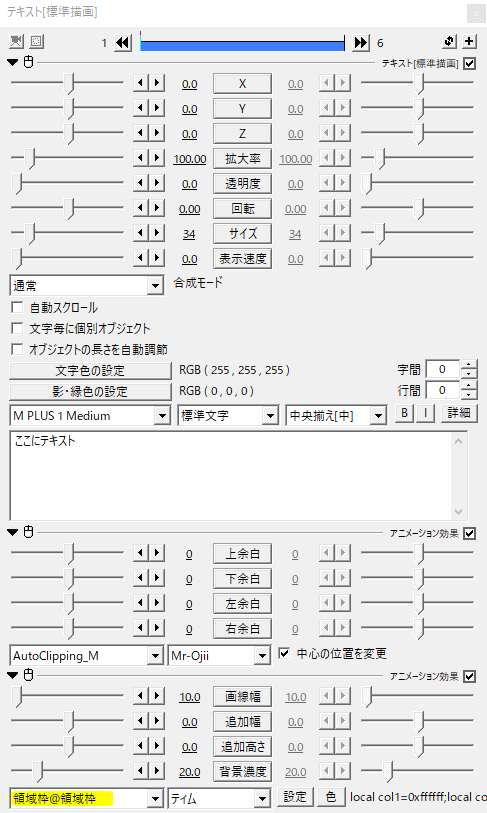Screen dimensions: 487x813
Task: Enable the 自動スクロール checkbox
Action: pos(17,307)
